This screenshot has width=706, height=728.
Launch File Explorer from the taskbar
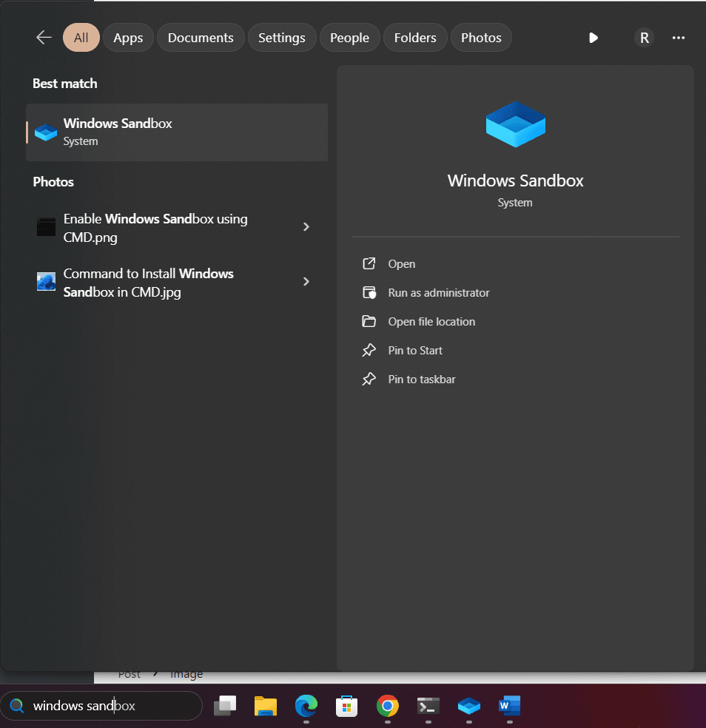(x=265, y=707)
